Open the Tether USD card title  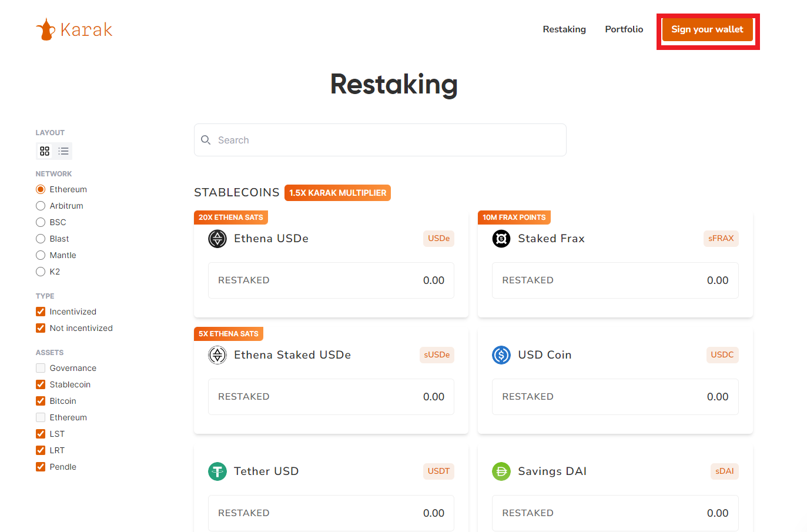[266, 471]
